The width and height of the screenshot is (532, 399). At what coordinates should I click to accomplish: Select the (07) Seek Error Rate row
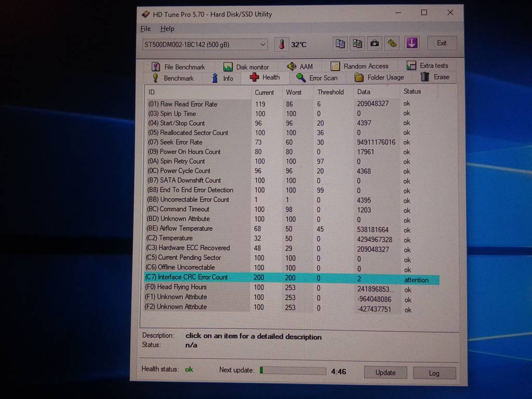point(292,142)
